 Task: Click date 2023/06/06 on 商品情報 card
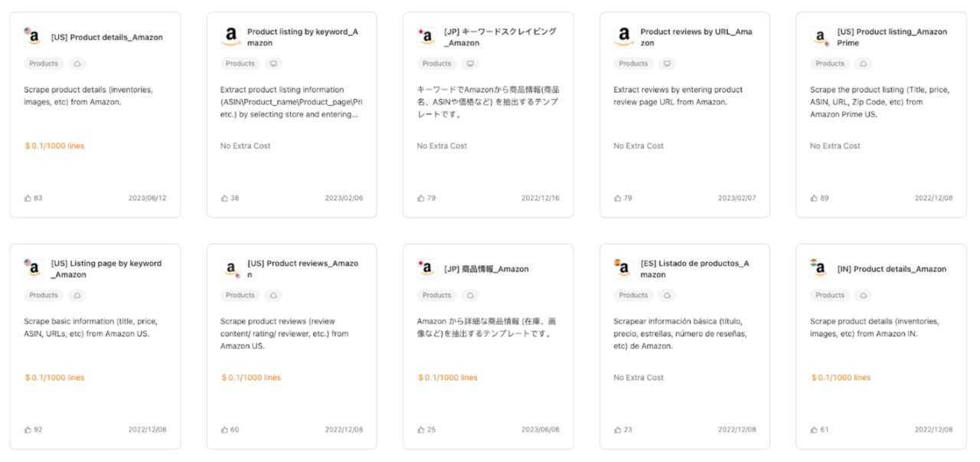pos(541,429)
